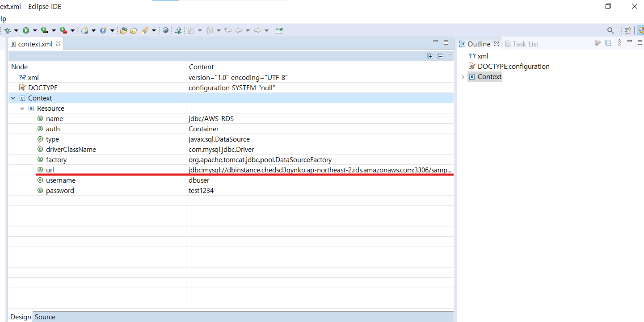This screenshot has height=322, width=644.
Task: Select the Java EE perspective button
Action: point(640,30)
